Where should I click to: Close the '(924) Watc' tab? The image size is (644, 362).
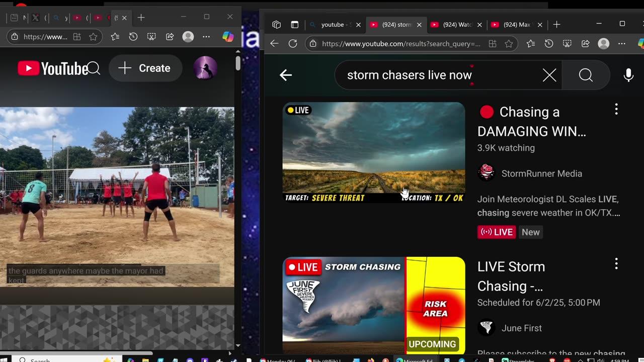point(479,24)
